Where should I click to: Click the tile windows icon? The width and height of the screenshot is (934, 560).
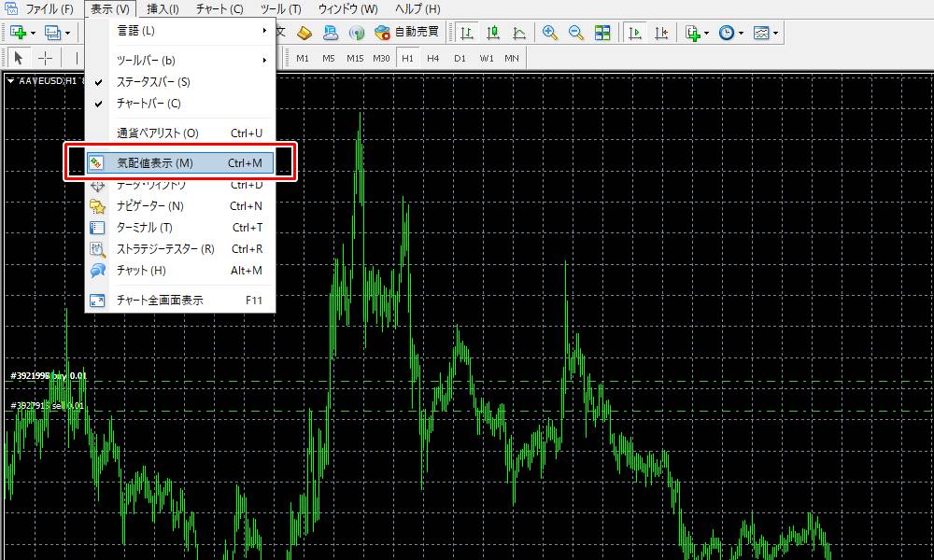pyautogui.click(x=602, y=33)
